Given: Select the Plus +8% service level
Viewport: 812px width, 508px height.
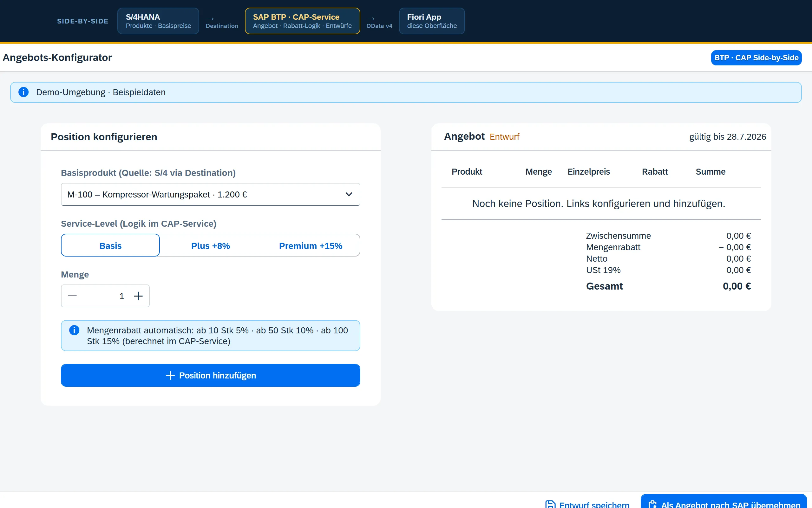Looking at the screenshot, I should click(210, 246).
